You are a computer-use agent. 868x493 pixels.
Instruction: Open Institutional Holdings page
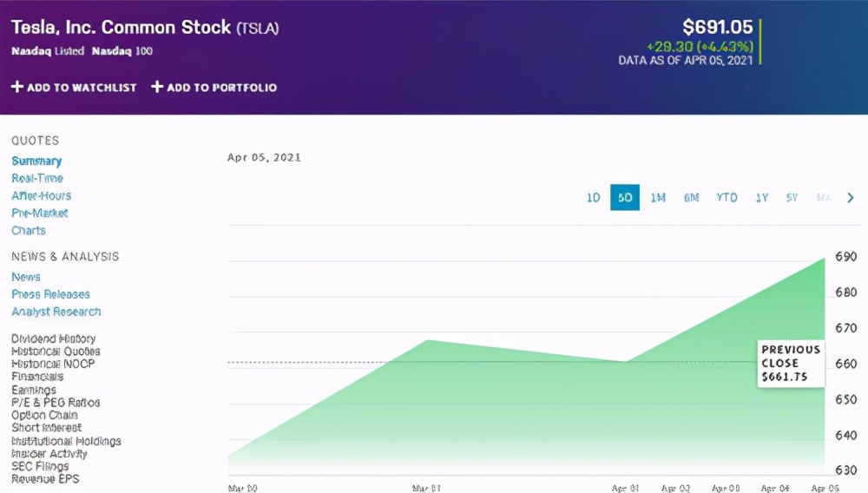click(x=66, y=441)
